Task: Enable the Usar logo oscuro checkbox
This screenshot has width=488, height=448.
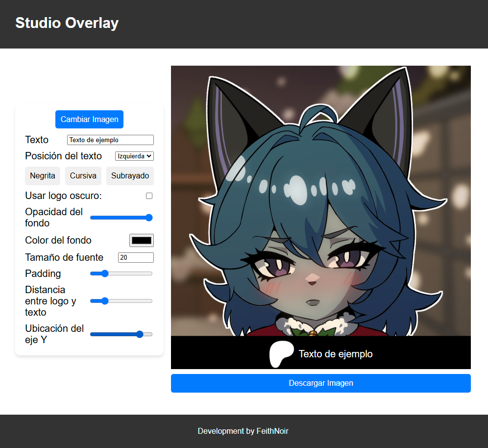Action: (149, 196)
